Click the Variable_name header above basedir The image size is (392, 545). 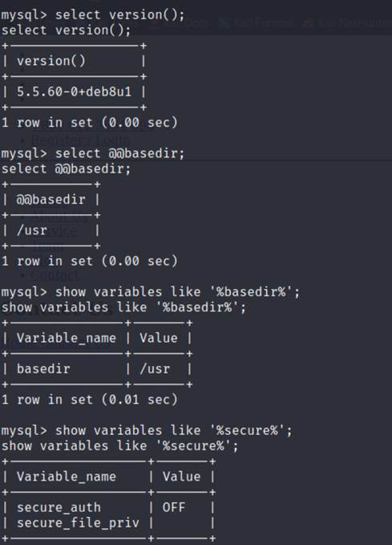67,338
